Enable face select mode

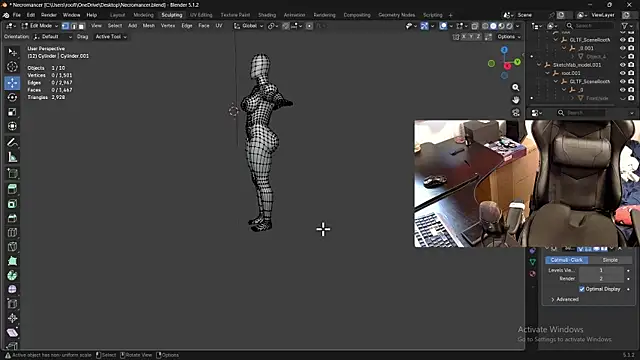coord(81,26)
